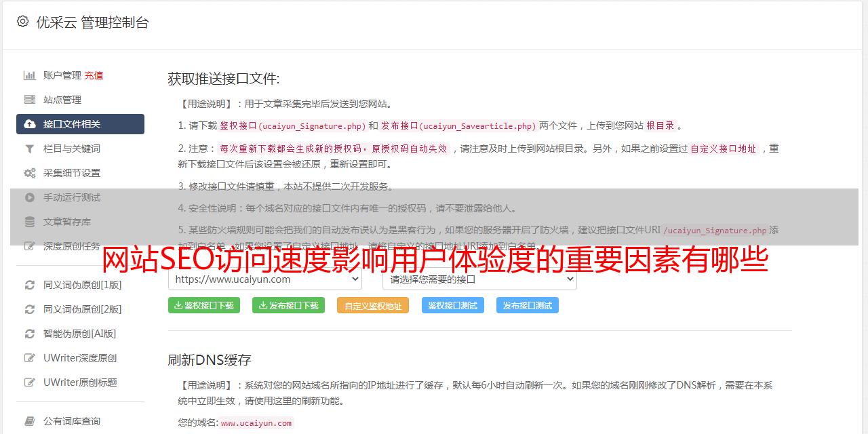Click the bar chart icon for 账户管理
Image resolution: width=868 pixels, height=434 pixels.
click(30, 75)
